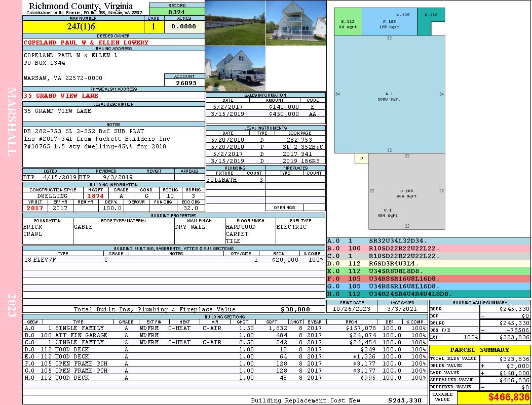Click the F.105 128 SqFt porch block
Image resolution: width=532 pixels, height=405 pixels.
389,24
